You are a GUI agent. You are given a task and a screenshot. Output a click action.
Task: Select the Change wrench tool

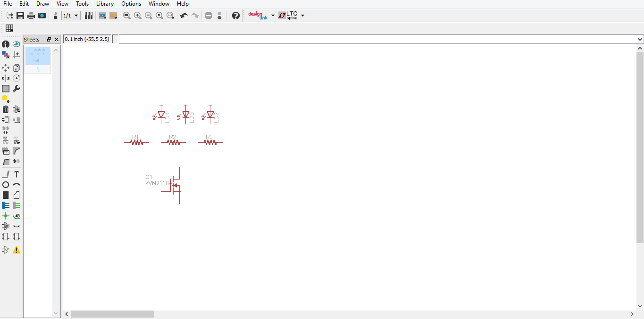(x=17, y=89)
